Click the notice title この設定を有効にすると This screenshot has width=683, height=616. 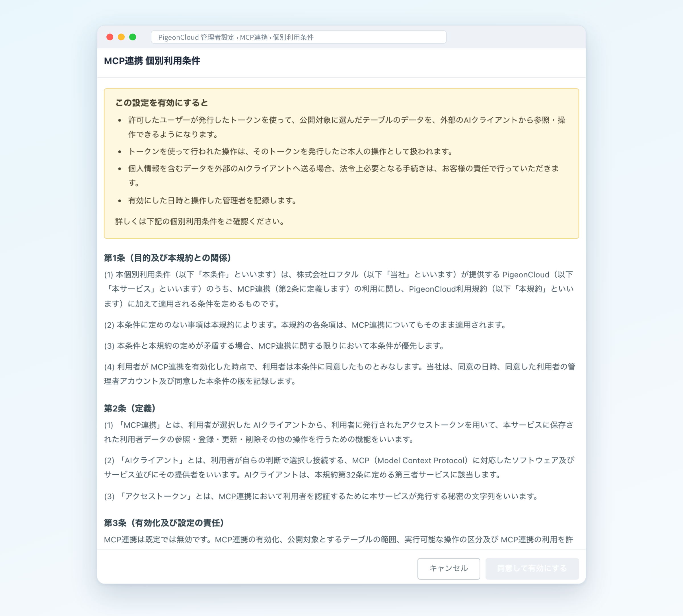(162, 103)
